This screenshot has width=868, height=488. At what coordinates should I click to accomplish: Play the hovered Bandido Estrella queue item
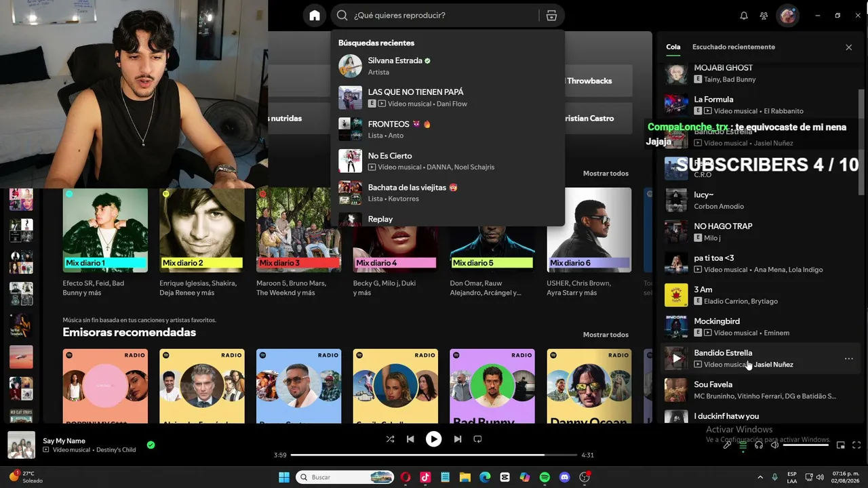point(676,359)
